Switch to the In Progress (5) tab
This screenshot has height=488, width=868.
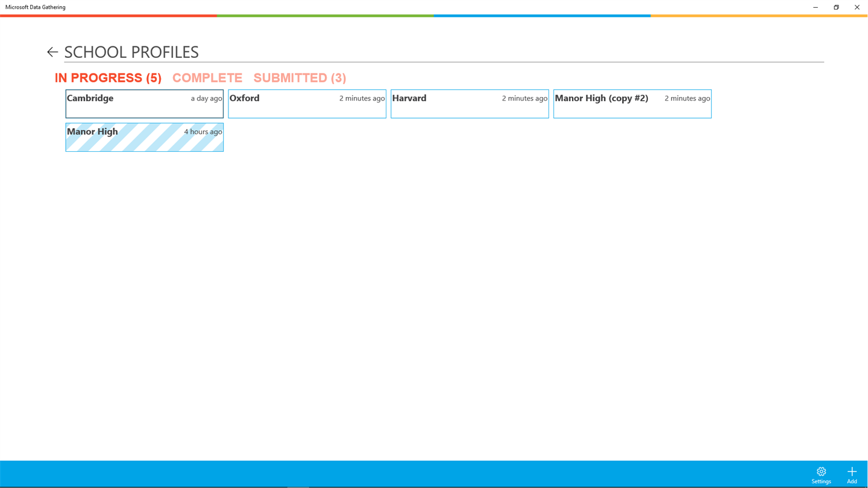click(108, 78)
